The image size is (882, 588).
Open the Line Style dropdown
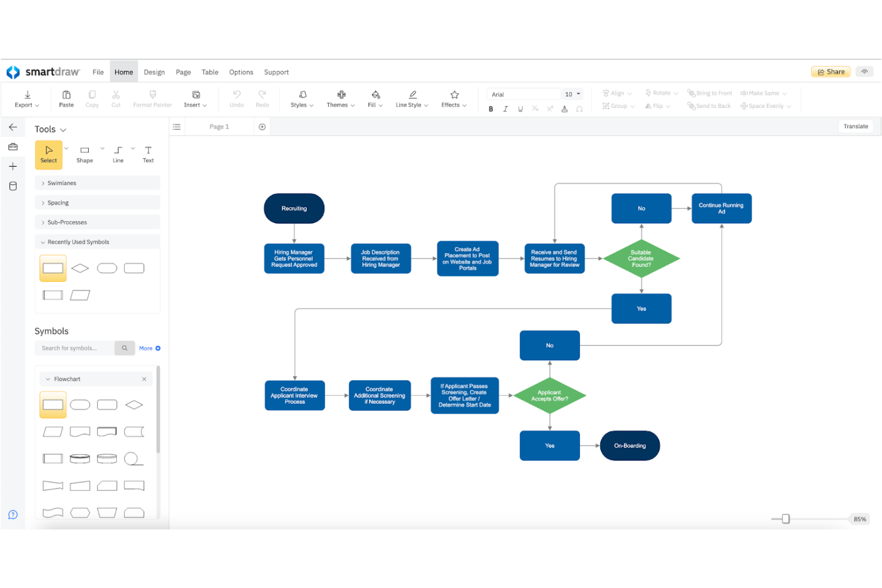click(x=412, y=99)
